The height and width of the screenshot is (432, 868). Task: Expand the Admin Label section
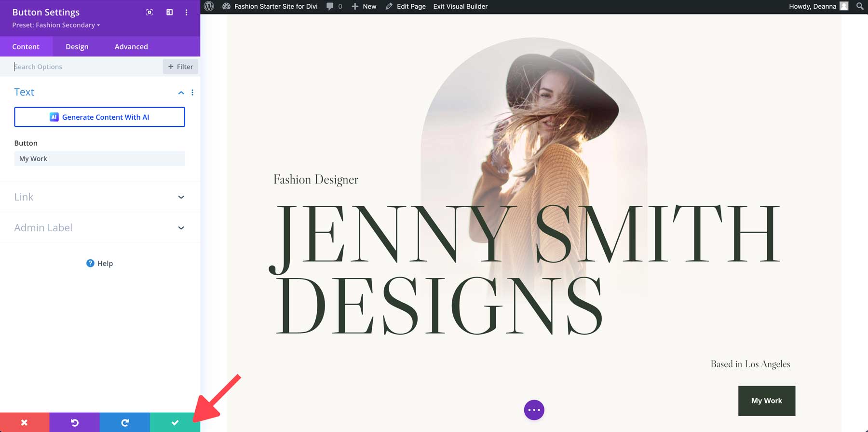(x=99, y=228)
